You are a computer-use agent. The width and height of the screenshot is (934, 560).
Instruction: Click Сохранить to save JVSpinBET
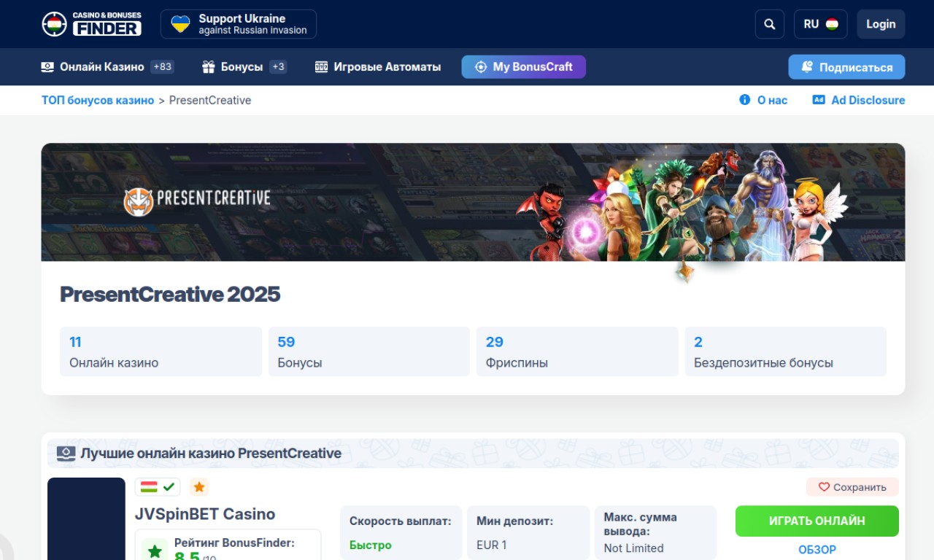[x=852, y=487]
